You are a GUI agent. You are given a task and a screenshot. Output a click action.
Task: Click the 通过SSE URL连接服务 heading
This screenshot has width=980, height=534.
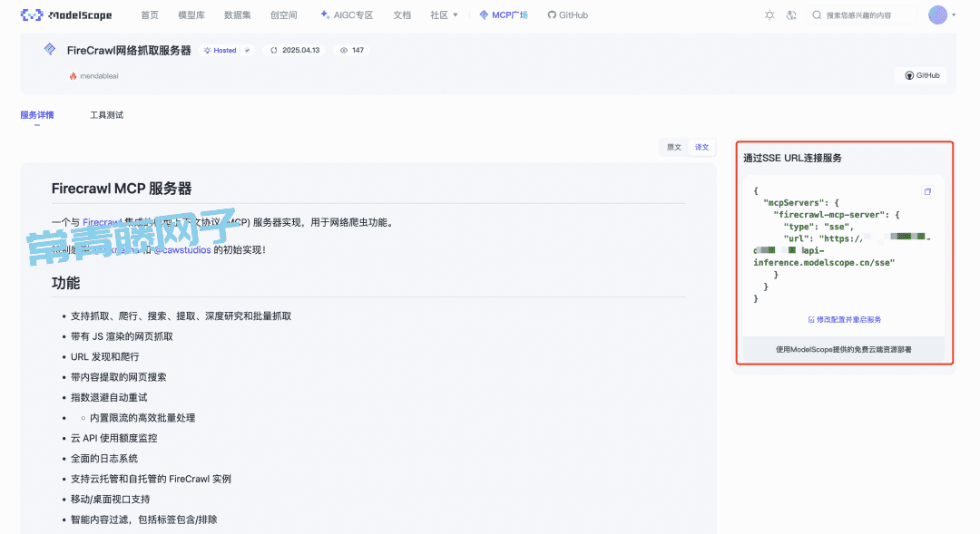point(792,158)
